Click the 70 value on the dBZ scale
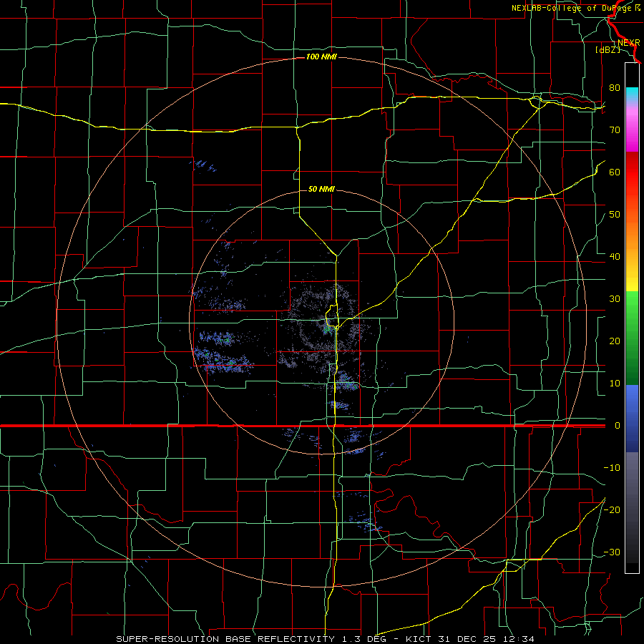This screenshot has height=644, width=644. pos(615,130)
